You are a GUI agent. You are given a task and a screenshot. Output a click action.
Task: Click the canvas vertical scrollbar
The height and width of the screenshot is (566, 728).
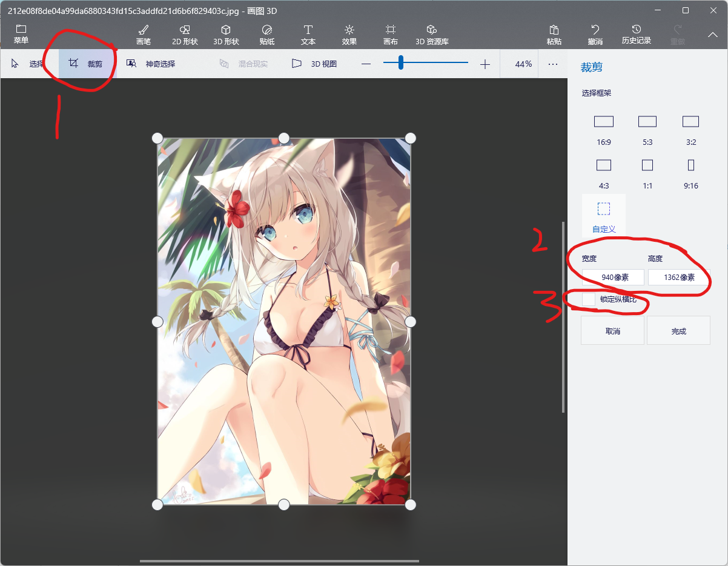click(x=563, y=317)
